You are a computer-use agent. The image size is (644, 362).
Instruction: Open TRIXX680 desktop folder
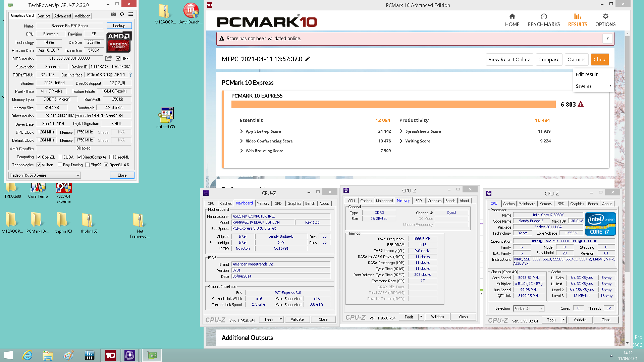13,191
